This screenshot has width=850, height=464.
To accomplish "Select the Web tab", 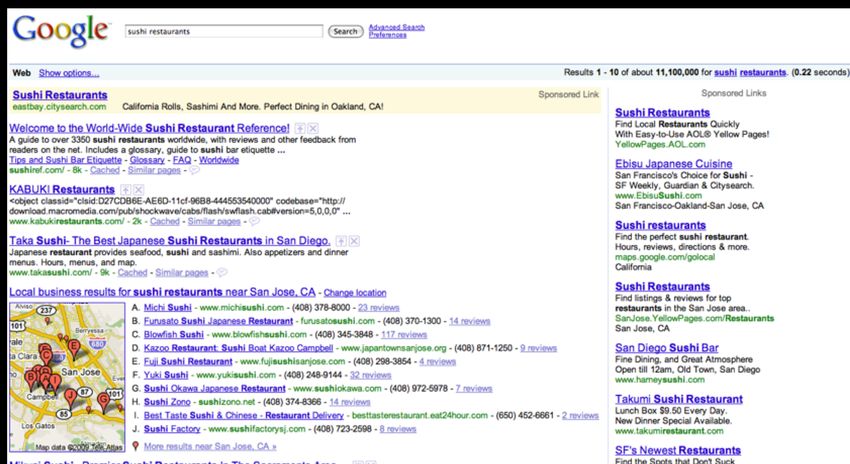I will (22, 73).
